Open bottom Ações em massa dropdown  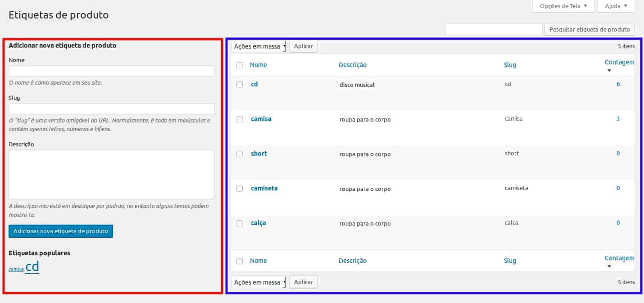(259, 282)
